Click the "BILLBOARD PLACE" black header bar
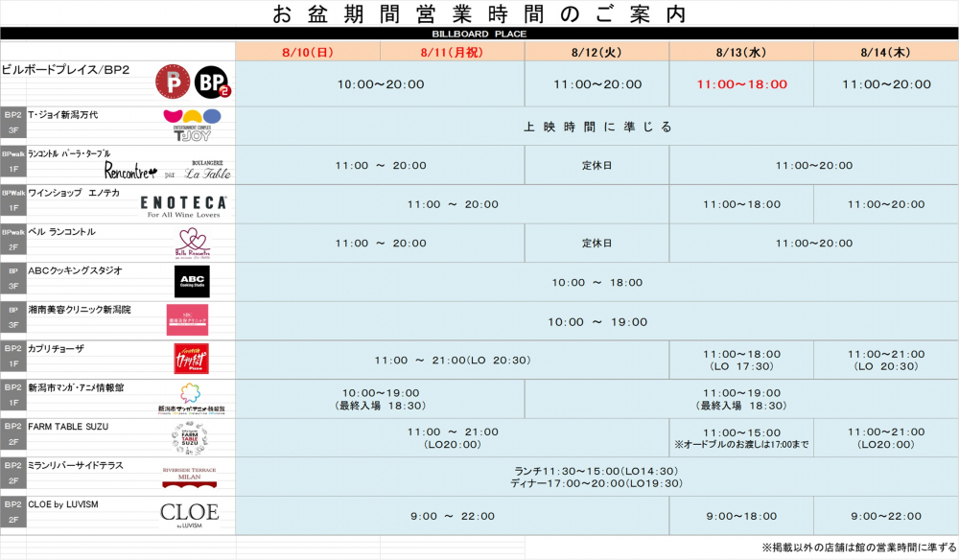The image size is (959, 560). pos(479,34)
